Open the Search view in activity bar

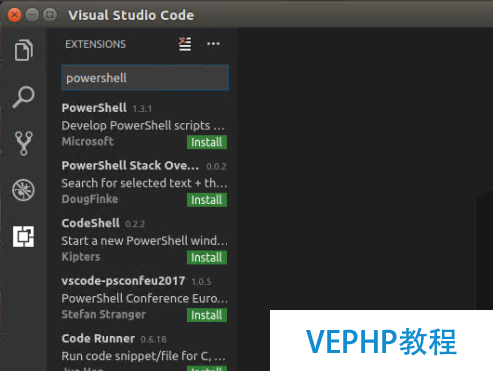pos(23,97)
